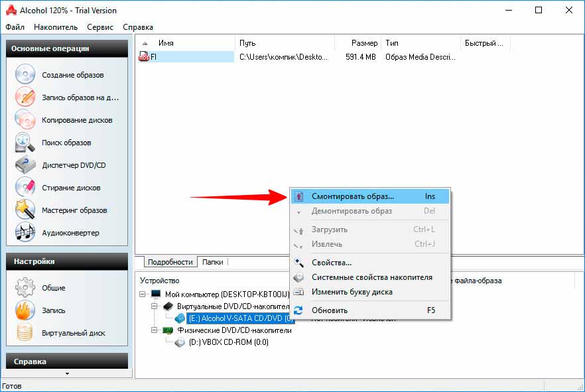Click the Alcohol 120% logo in title bar

point(11,10)
